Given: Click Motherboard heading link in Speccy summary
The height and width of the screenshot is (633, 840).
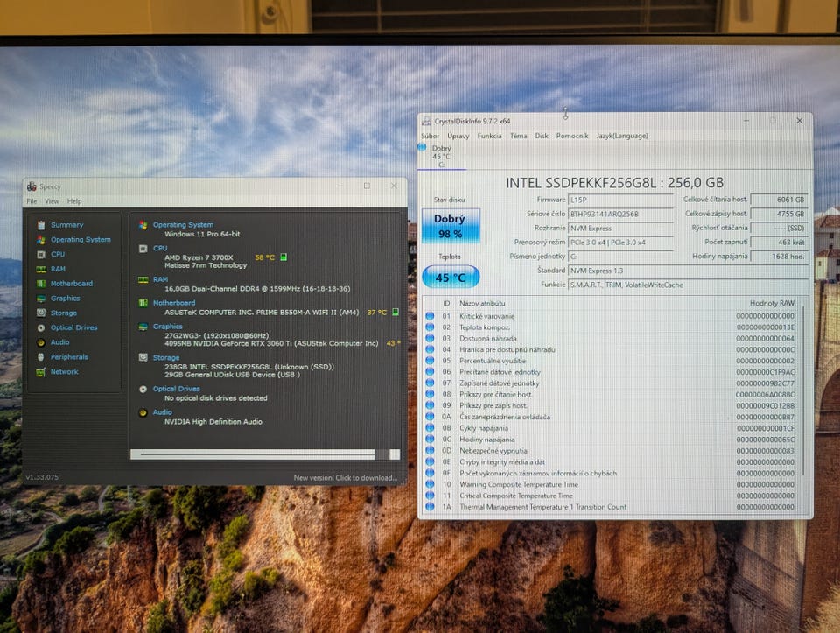Looking at the screenshot, I should coord(173,303).
